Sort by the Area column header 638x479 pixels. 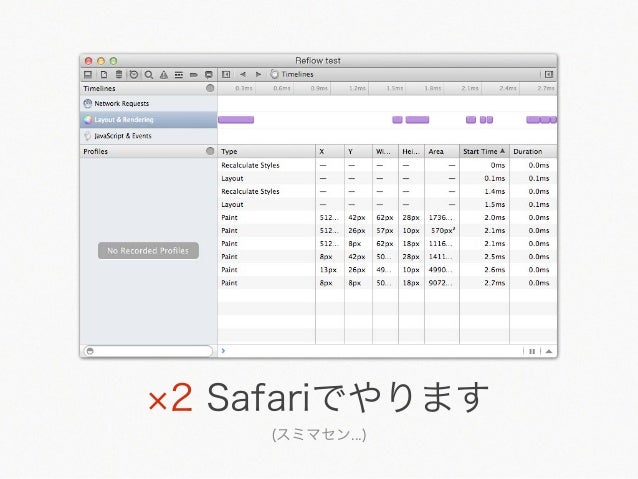pos(442,151)
